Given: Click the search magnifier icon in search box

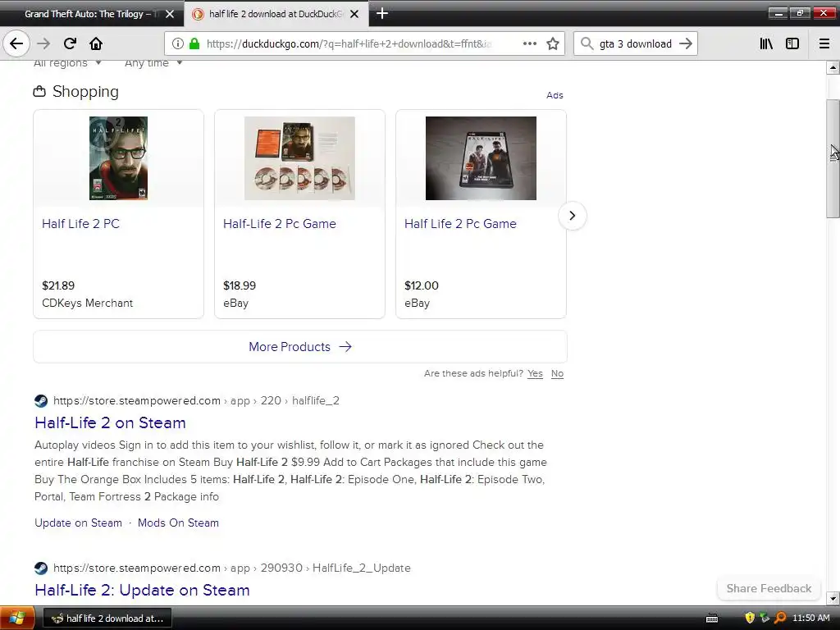Looking at the screenshot, I should pos(587,43).
